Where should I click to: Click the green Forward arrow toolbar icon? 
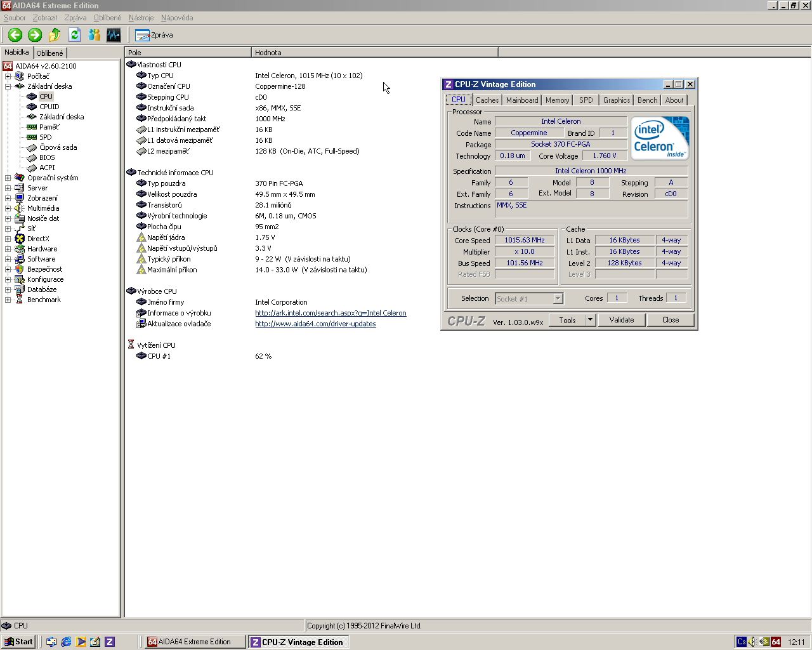pyautogui.click(x=35, y=35)
